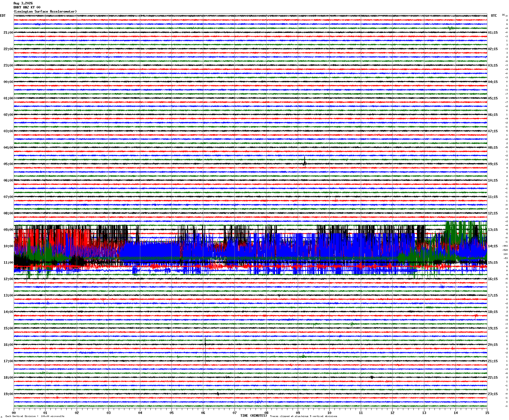The height and width of the screenshot is (420, 509).
Task: Click the "04:15" UTC row label
Action: 493,82
